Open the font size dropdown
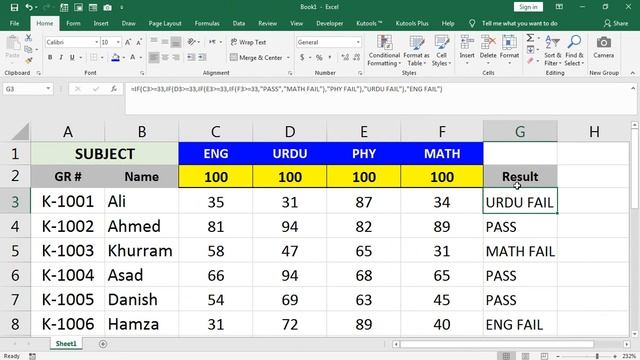Image resolution: width=640 pixels, height=360 pixels. 118,42
